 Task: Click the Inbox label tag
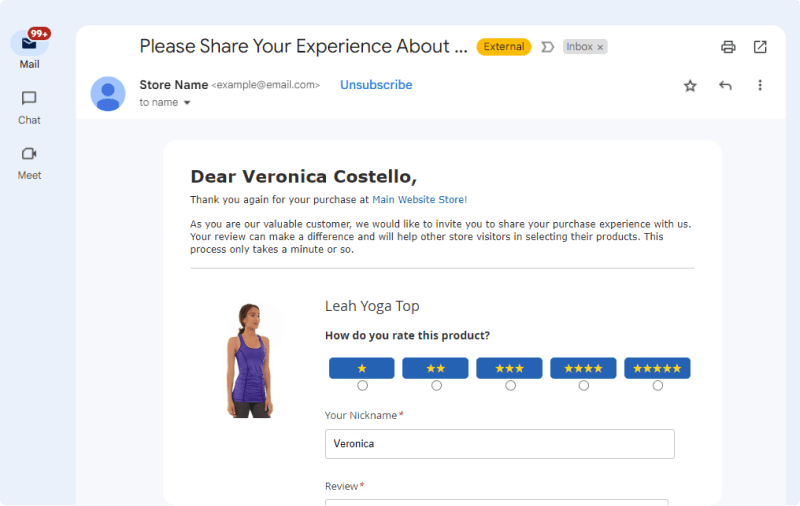(x=585, y=47)
